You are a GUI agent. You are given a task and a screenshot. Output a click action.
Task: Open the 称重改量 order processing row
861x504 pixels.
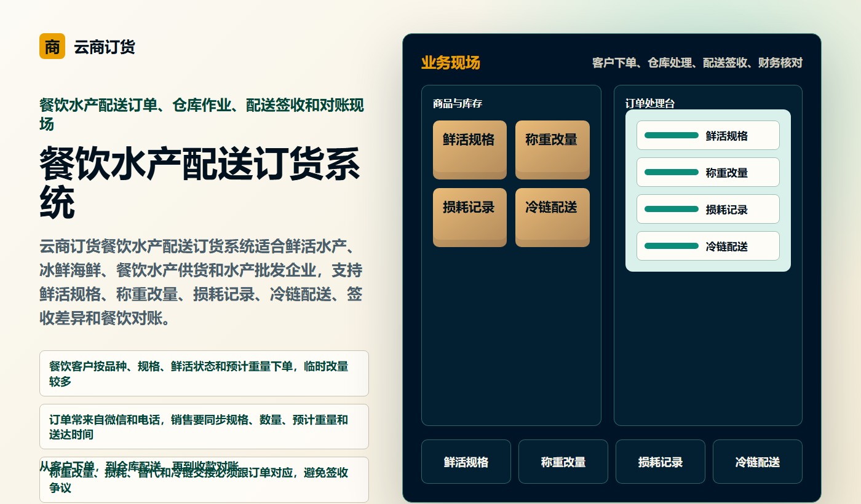(708, 172)
